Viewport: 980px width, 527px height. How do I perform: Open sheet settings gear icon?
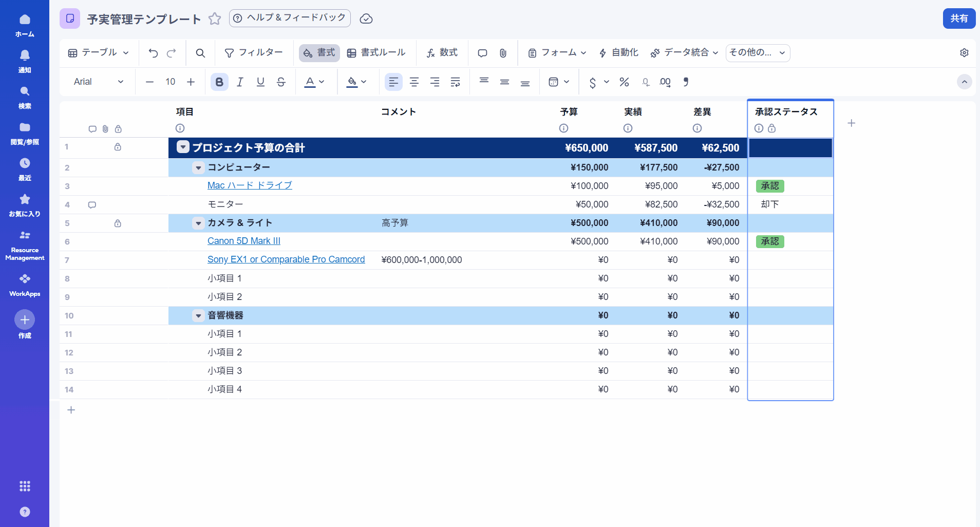pyautogui.click(x=964, y=53)
